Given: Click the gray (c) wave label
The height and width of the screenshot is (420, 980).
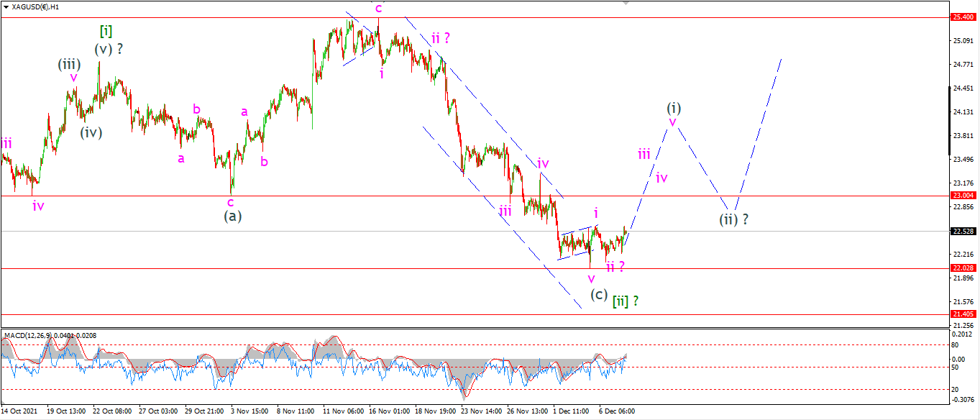Looking at the screenshot, I should [x=598, y=293].
